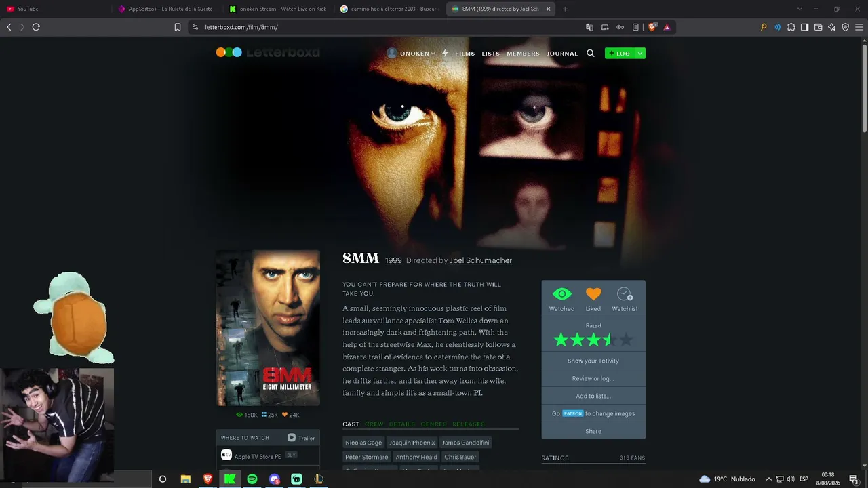Close the 8MM Letterboxd browser tab
Screen dimensions: 868x488
tap(548, 9)
